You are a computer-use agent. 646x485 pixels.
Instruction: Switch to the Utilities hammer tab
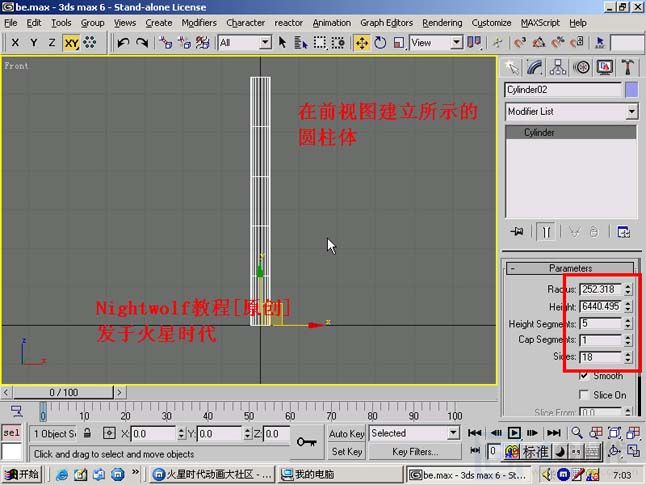point(627,67)
